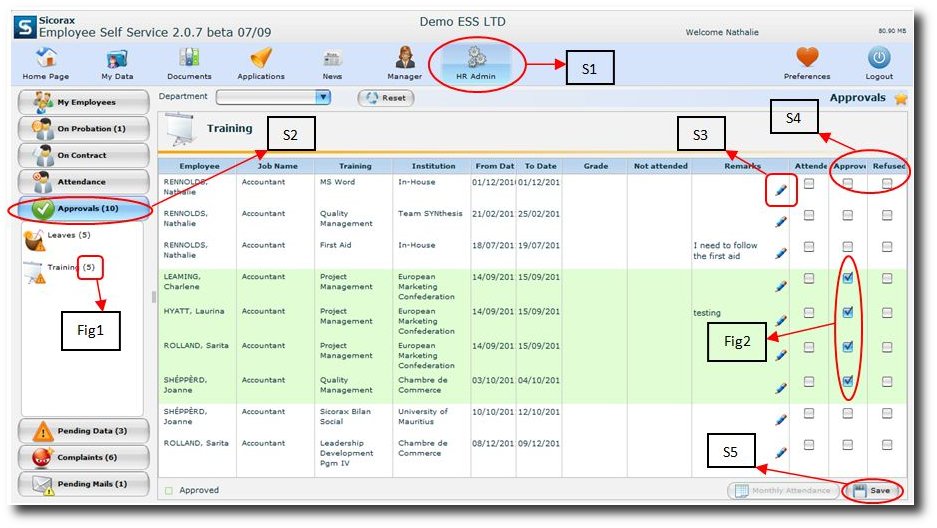Go to the Documents section

(189, 60)
